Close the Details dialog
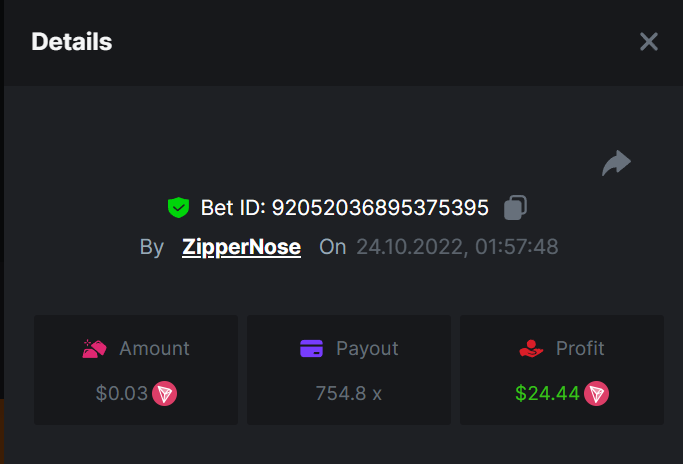Image resolution: width=683 pixels, height=464 pixels. coord(649,41)
